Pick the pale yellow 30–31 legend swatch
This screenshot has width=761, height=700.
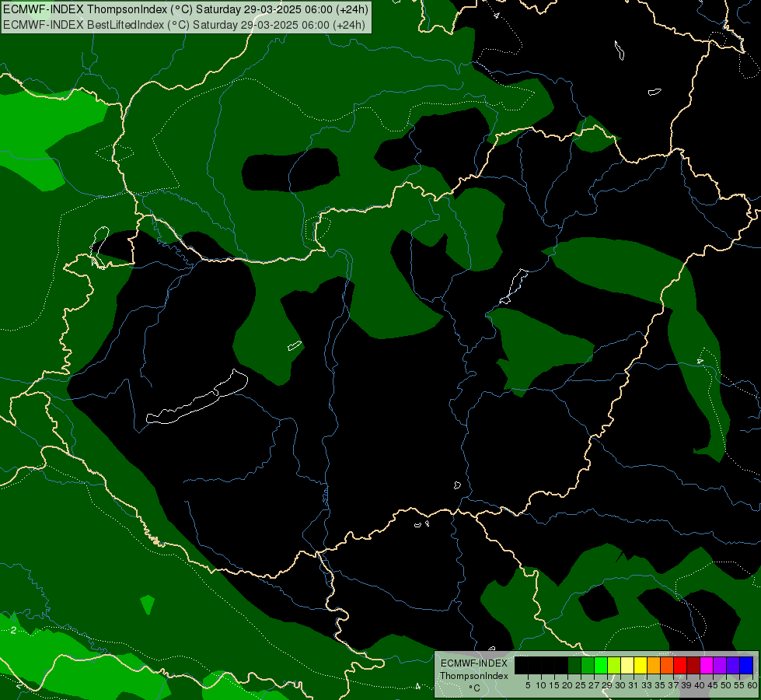point(627,665)
